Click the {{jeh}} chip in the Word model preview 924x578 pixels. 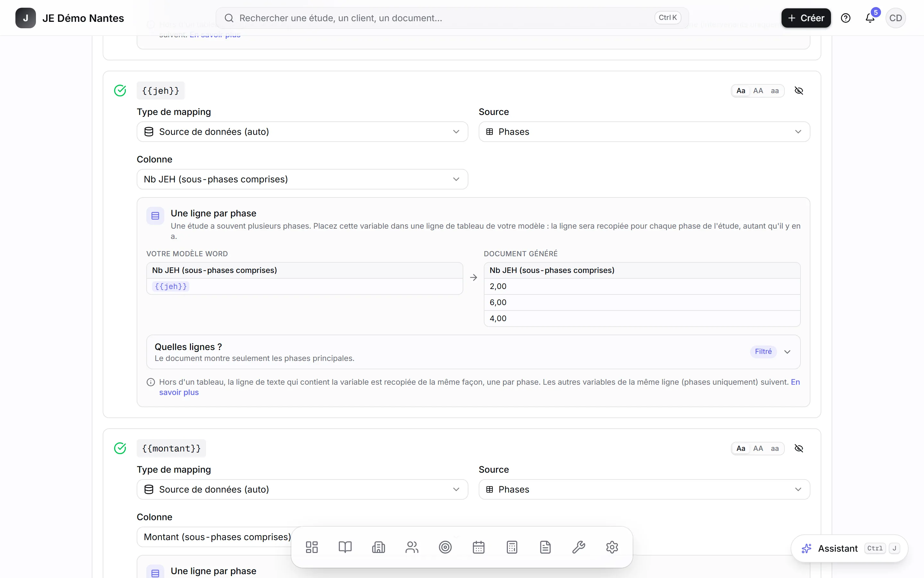(171, 287)
